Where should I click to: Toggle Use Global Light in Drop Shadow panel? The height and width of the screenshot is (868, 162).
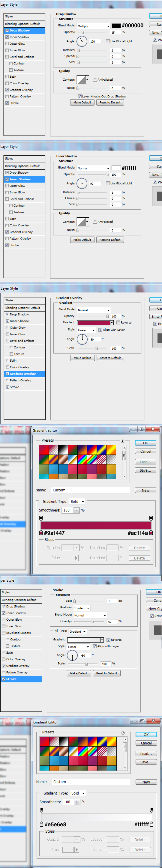click(x=108, y=41)
